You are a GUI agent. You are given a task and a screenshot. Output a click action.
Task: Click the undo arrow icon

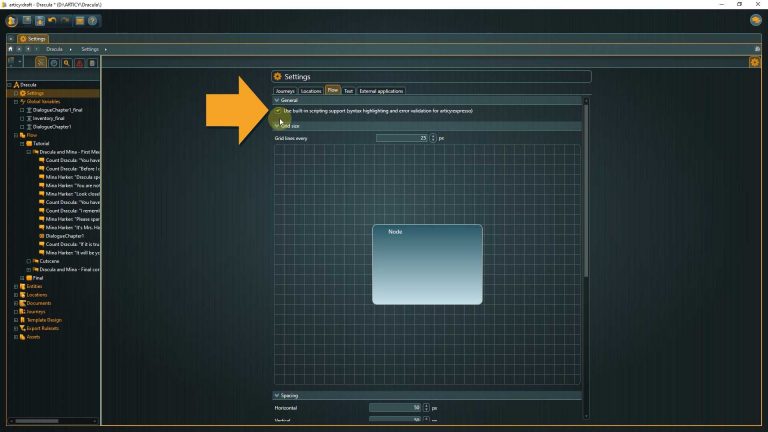(x=52, y=21)
